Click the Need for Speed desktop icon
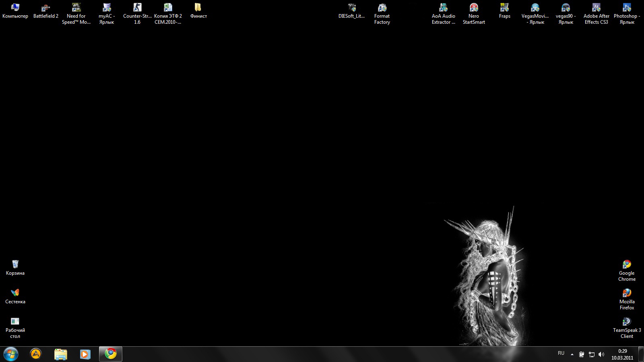The width and height of the screenshot is (644, 362). click(76, 8)
